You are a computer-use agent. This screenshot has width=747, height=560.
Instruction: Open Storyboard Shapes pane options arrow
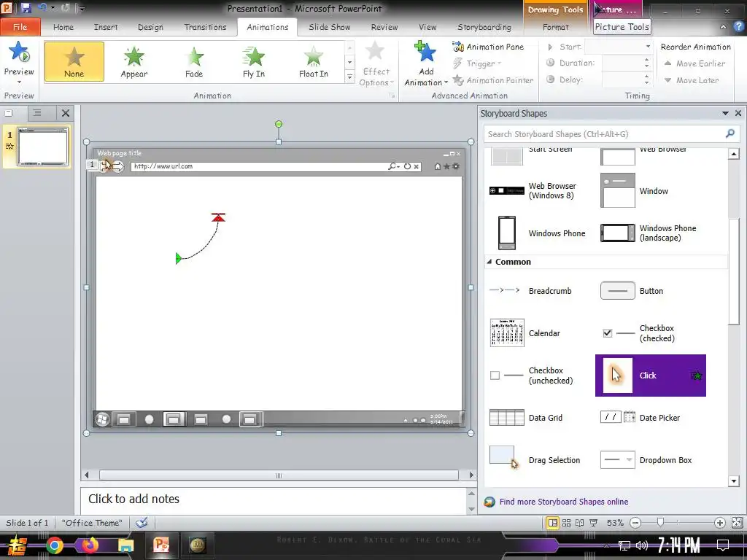(725, 113)
